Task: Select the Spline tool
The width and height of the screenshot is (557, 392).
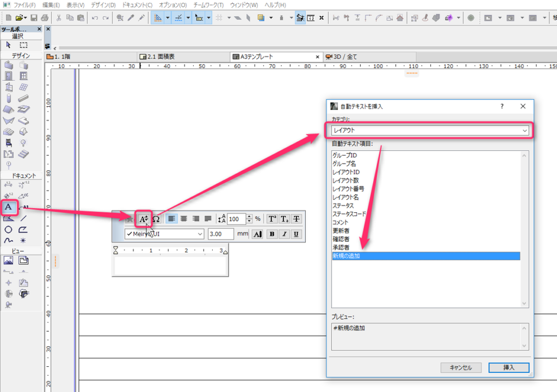Action: [x=8, y=241]
